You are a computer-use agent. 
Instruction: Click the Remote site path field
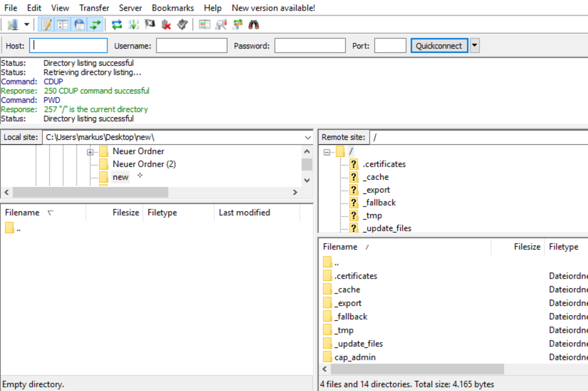coord(479,137)
